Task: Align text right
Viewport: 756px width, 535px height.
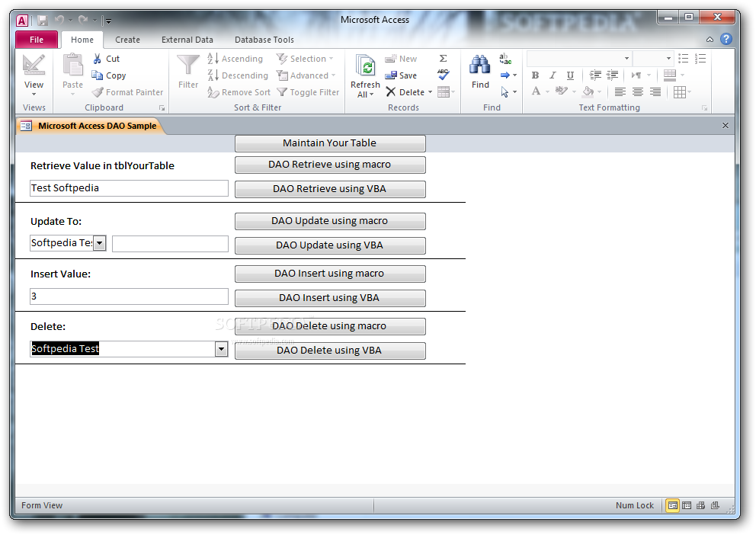Action: click(655, 91)
